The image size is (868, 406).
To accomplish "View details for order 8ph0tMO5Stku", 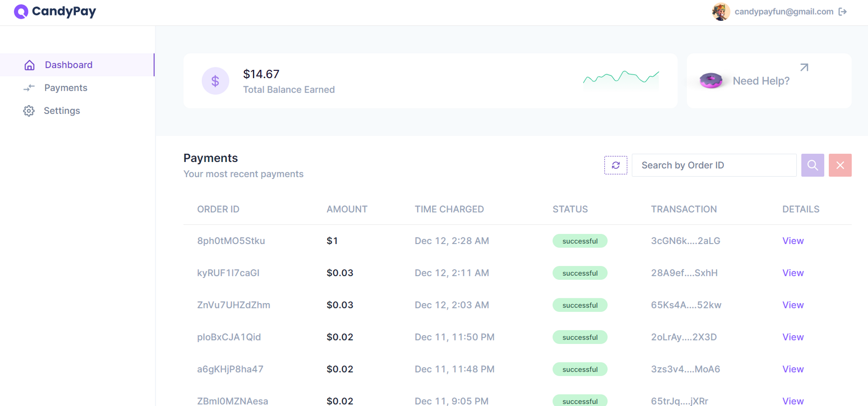I will coord(793,241).
